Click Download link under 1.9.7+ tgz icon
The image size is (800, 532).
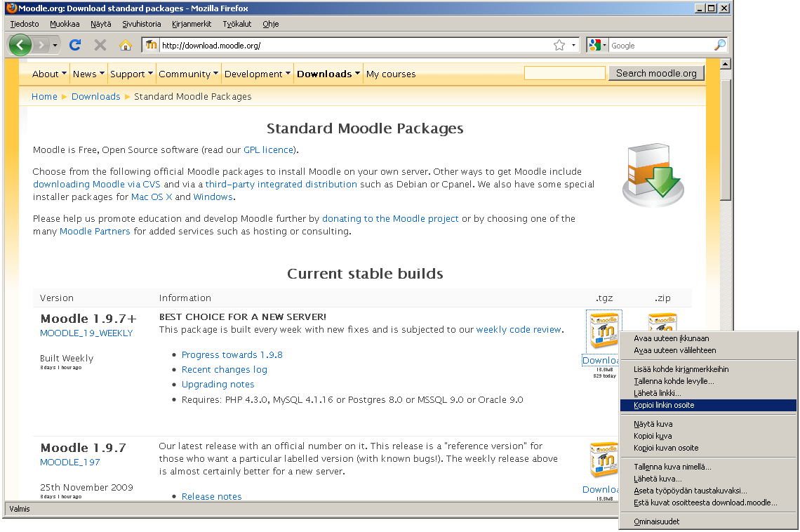click(x=600, y=361)
